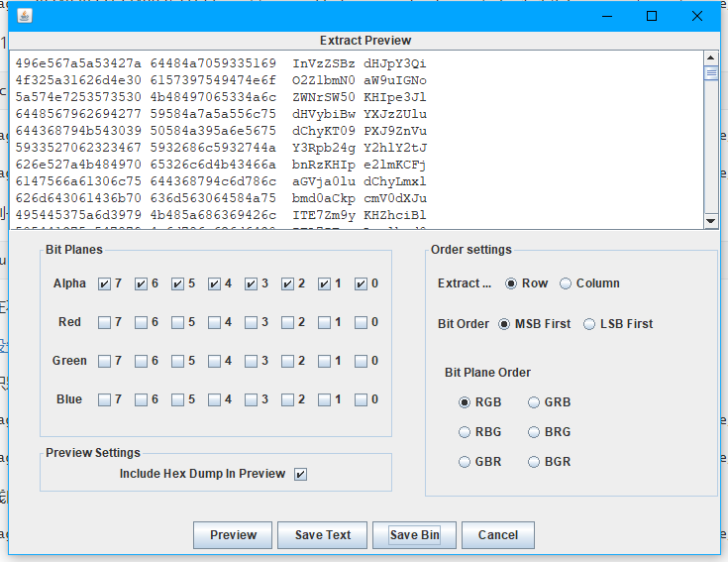Maximize the extract window
The width and height of the screenshot is (728, 562).
652,16
